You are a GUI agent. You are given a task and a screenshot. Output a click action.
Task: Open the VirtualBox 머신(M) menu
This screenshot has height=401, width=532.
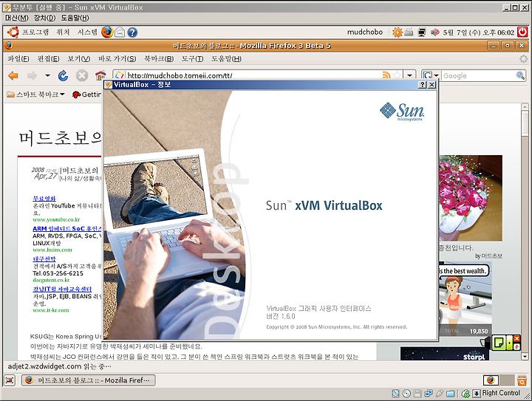16,18
